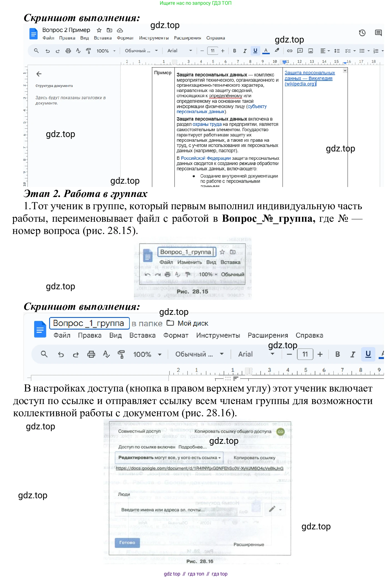The width and height of the screenshot is (392, 578).
Task: Add a comment using the toolbar icon
Action: 300,51
